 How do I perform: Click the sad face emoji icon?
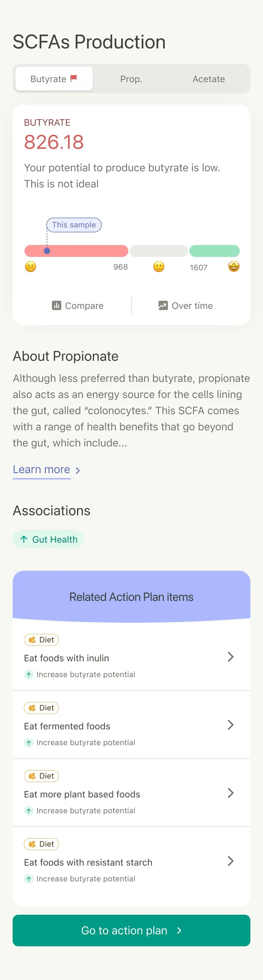pos(31,266)
